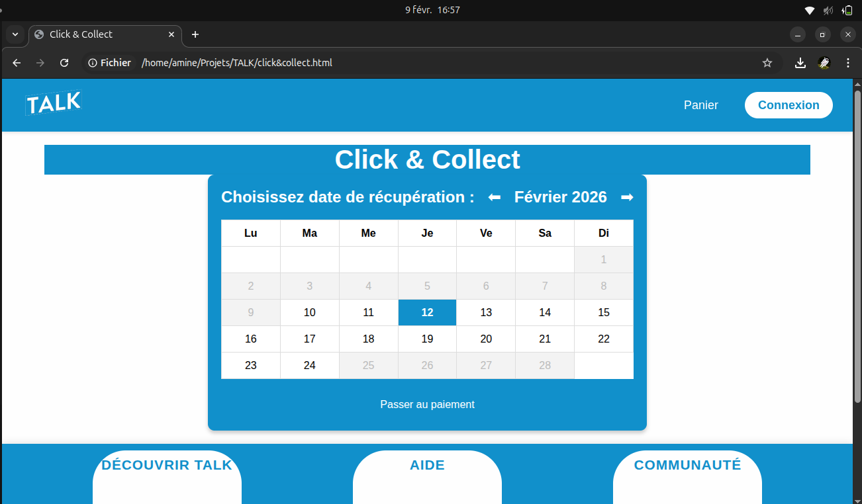
Task: Click the TALK logo in the header
Action: [x=53, y=103]
